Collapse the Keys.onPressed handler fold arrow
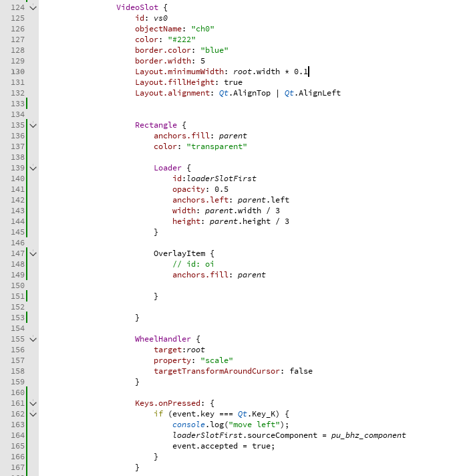 tap(33, 403)
